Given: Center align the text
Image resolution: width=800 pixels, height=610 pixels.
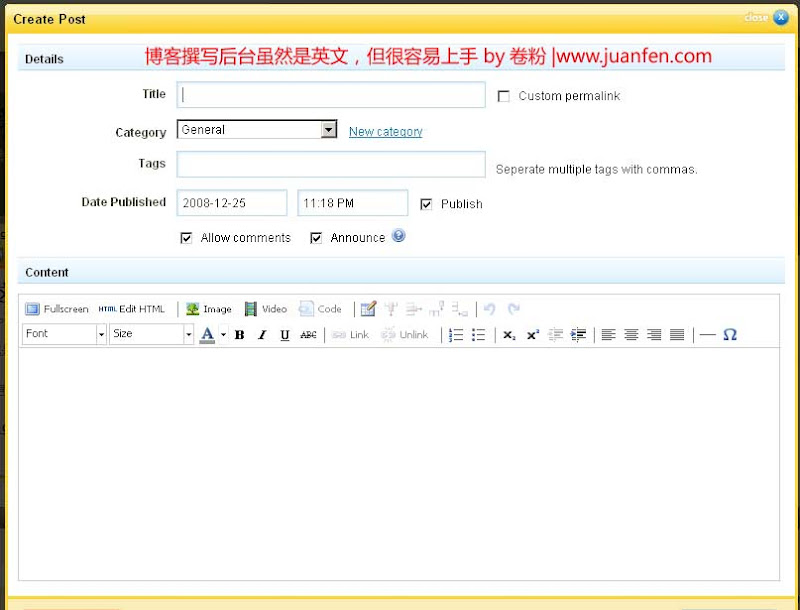Looking at the screenshot, I should tap(631, 335).
